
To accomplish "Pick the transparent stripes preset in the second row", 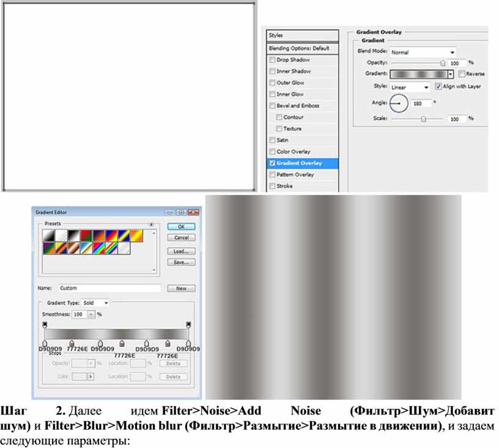I will tap(124, 248).
